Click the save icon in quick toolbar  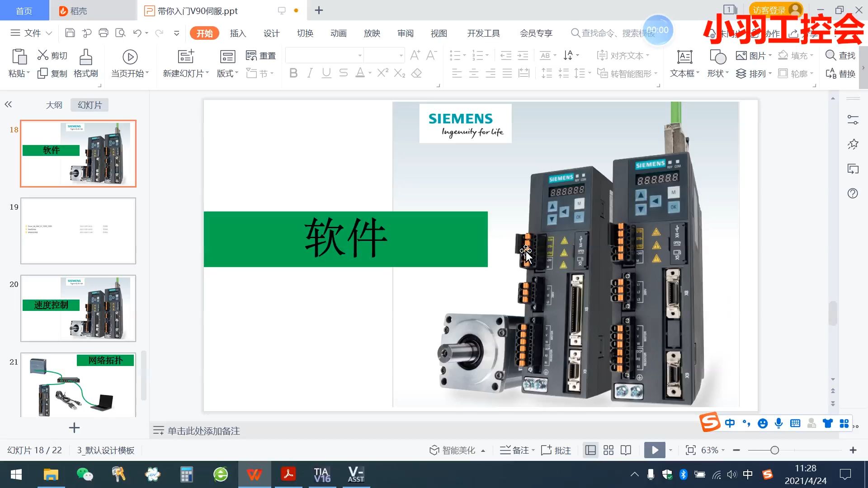[70, 33]
